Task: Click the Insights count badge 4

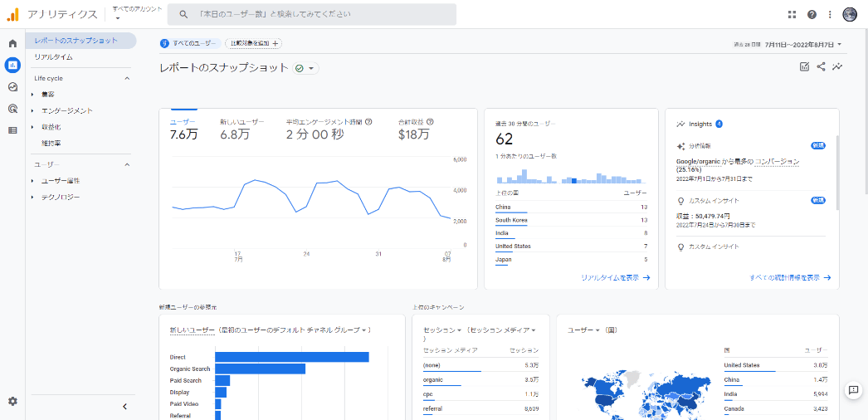Action: click(x=719, y=124)
